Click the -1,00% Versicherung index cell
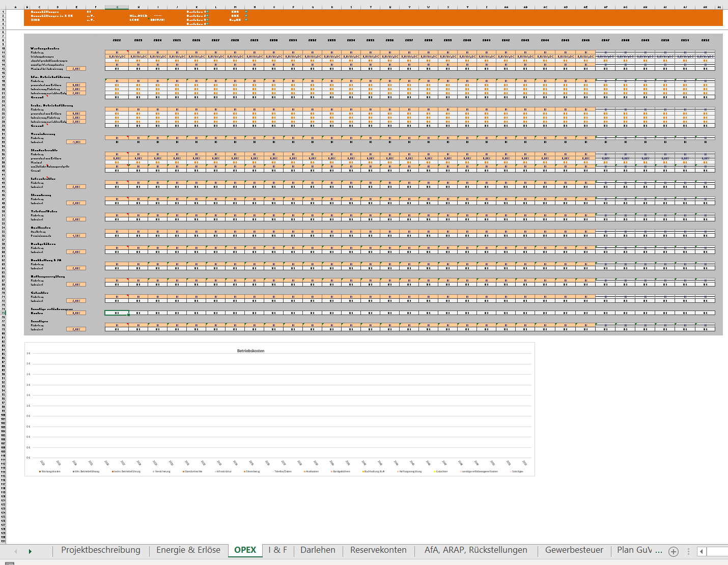The image size is (728, 565). [76, 142]
